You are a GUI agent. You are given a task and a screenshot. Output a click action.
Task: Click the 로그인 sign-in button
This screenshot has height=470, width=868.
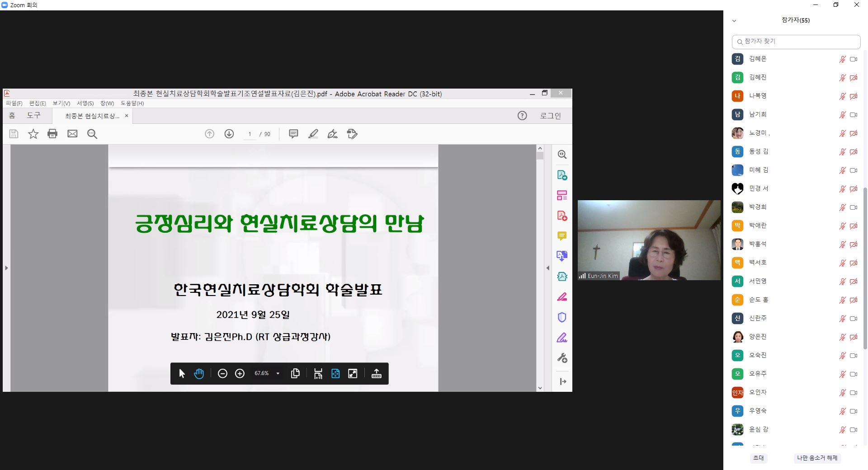(x=550, y=116)
